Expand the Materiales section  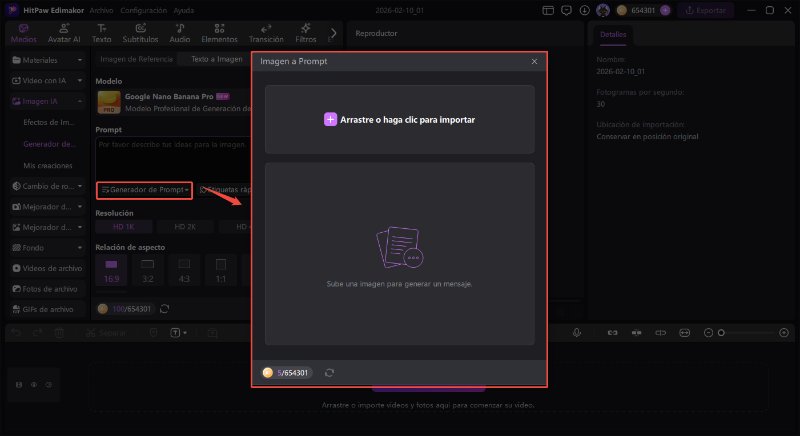tap(47, 60)
